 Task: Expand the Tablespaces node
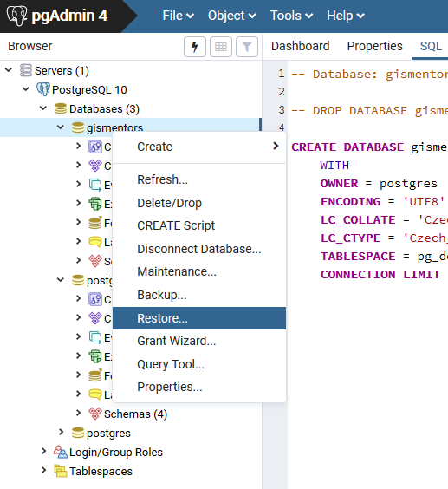coord(43,470)
